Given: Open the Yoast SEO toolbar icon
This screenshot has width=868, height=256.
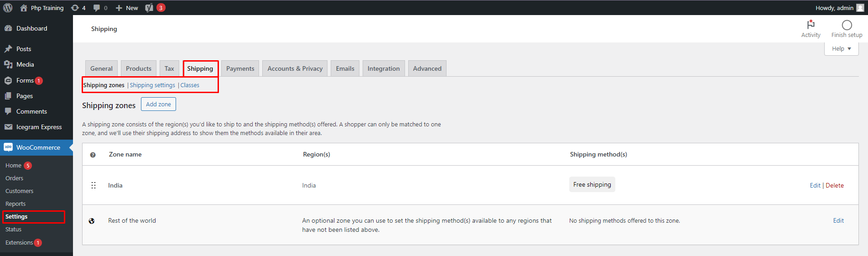Looking at the screenshot, I should coord(149,8).
